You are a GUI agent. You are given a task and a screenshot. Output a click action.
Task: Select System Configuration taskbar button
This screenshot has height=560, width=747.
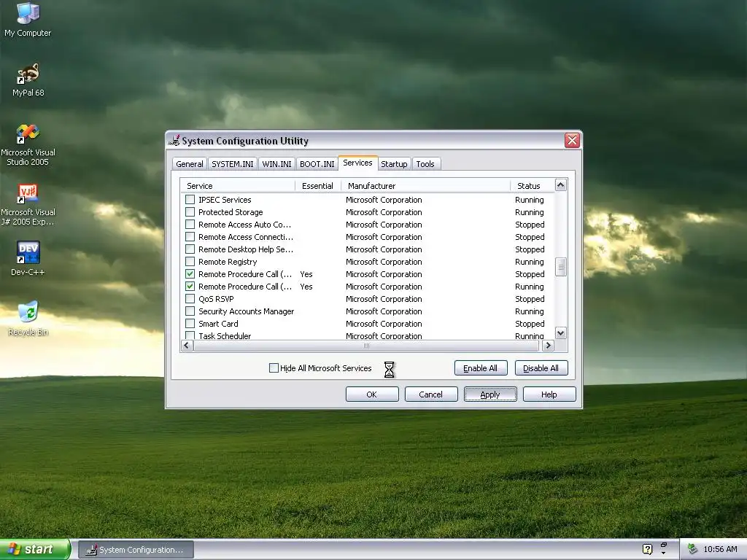[136, 550]
